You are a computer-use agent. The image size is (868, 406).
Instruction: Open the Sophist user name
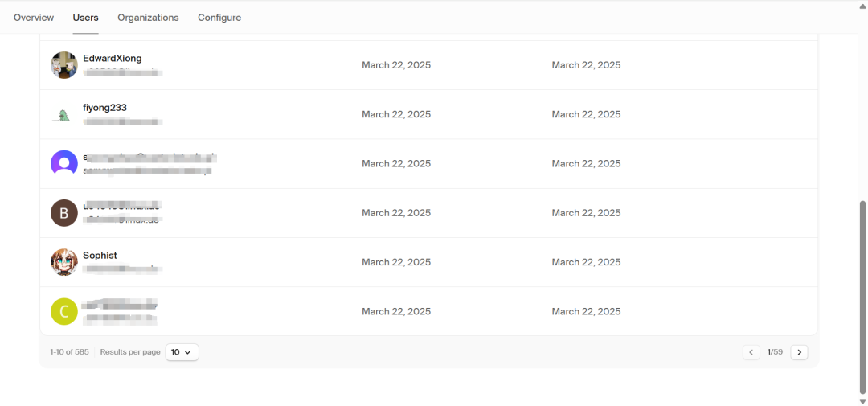[100, 256]
